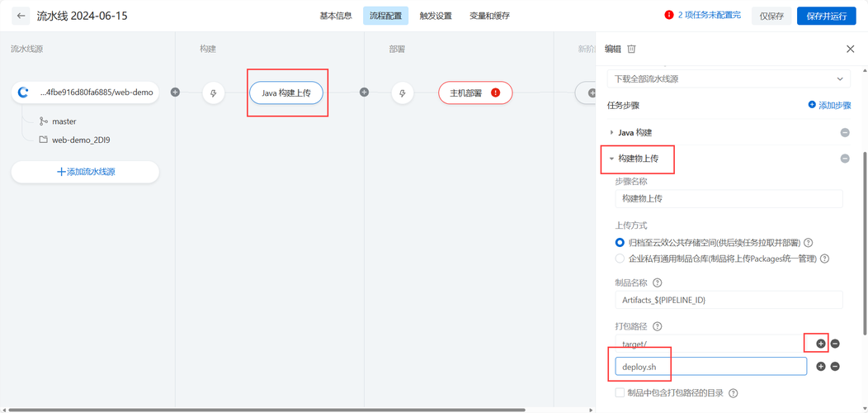Remove the deploy.sh packaging path row

pyautogui.click(x=835, y=367)
